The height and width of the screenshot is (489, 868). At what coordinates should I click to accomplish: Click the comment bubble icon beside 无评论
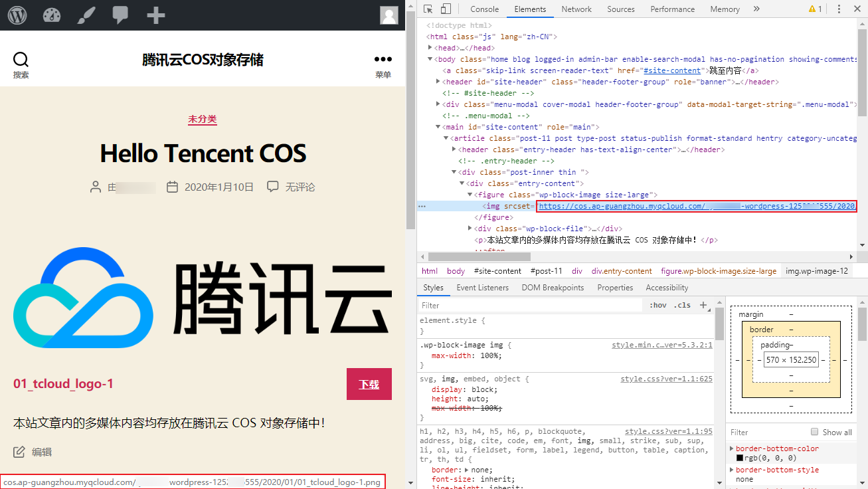point(273,187)
